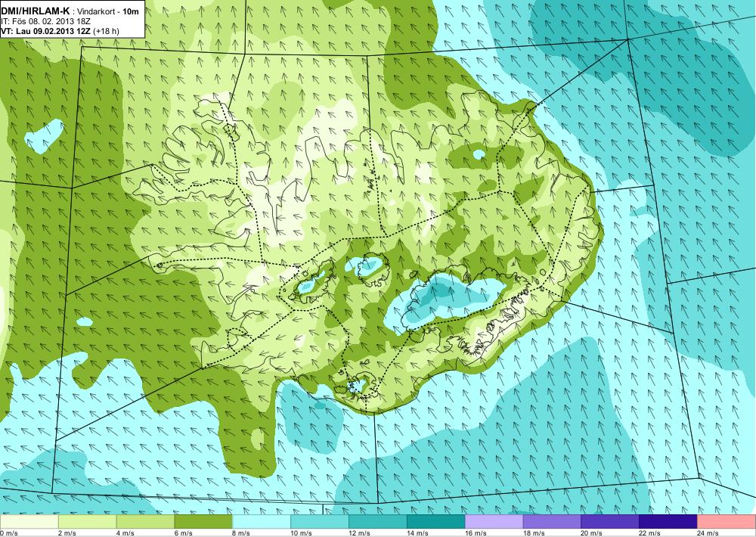Choose the cyan 10–12 m/s legend swatch
Image resolution: width=756 pixels, height=537 pixels.
[320, 522]
